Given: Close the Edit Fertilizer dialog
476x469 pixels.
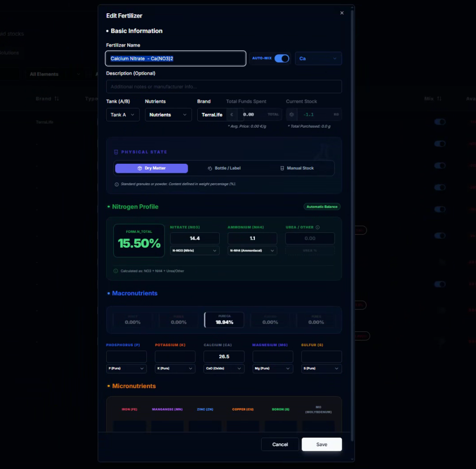Looking at the screenshot, I should (x=342, y=13).
